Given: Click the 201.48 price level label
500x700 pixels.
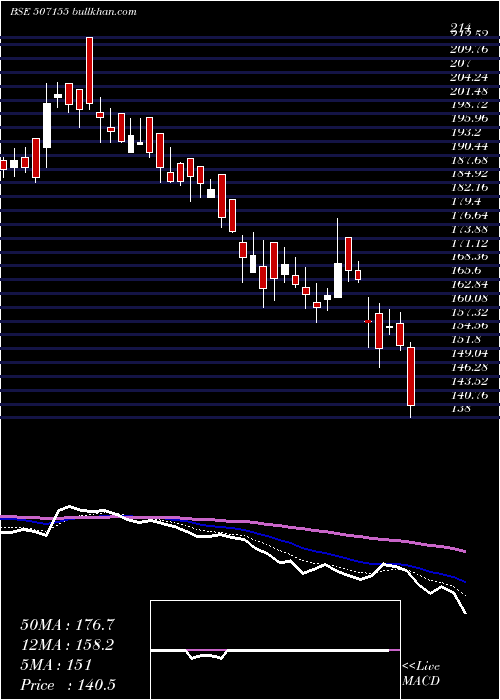Looking at the screenshot, I should [x=468, y=91].
